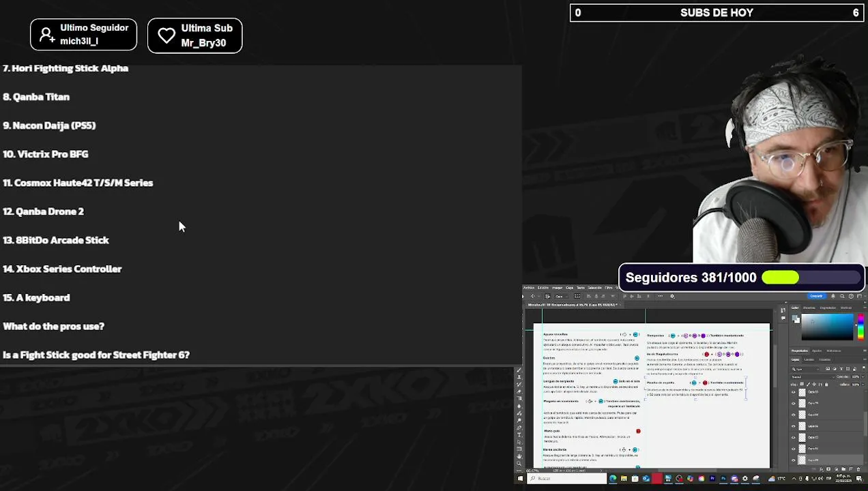Click '9. Nacon Daija (PS5)' heading

49,125
